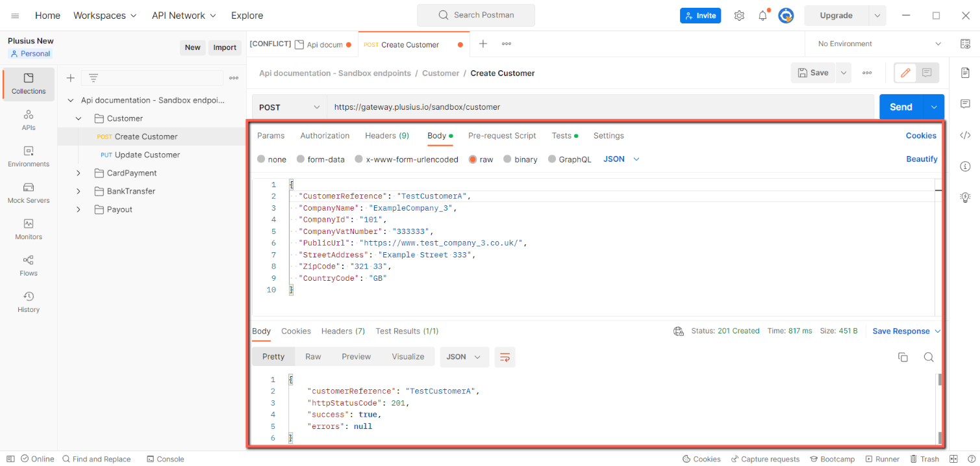The height and width of the screenshot is (466, 980).
Task: Click the Invite button
Action: pos(700,16)
